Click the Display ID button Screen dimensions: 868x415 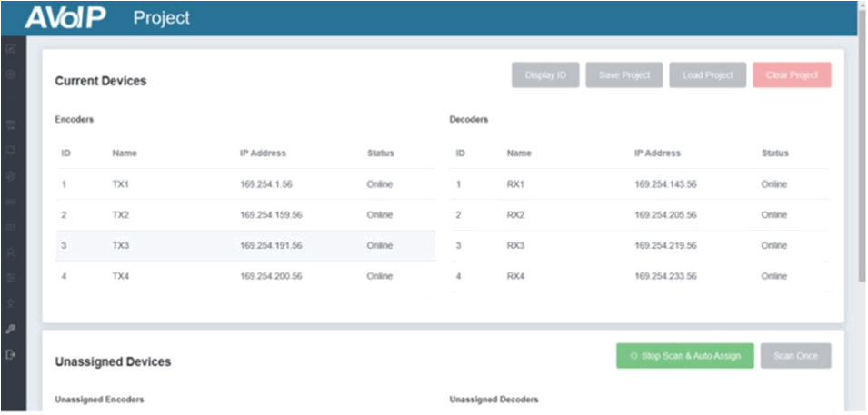coord(545,75)
